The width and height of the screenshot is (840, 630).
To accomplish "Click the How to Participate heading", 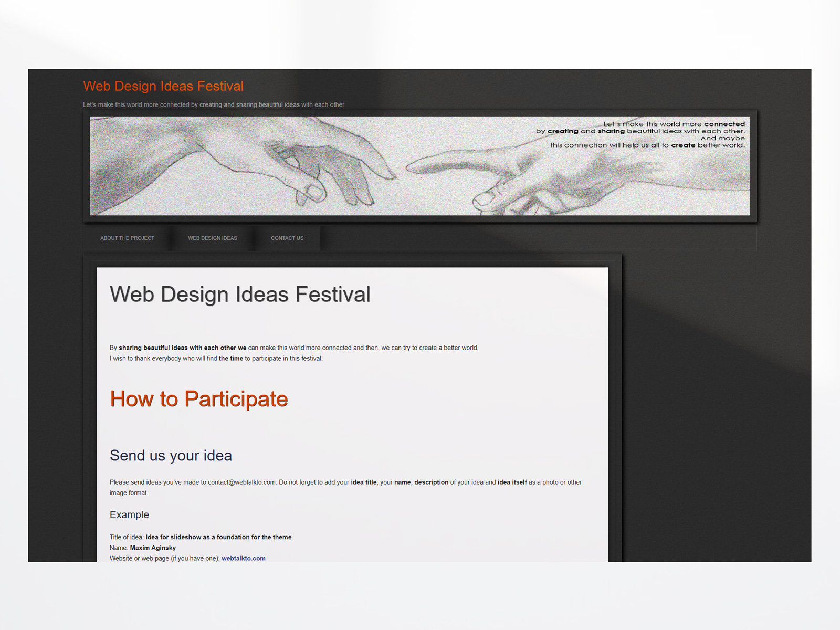I will (198, 399).
